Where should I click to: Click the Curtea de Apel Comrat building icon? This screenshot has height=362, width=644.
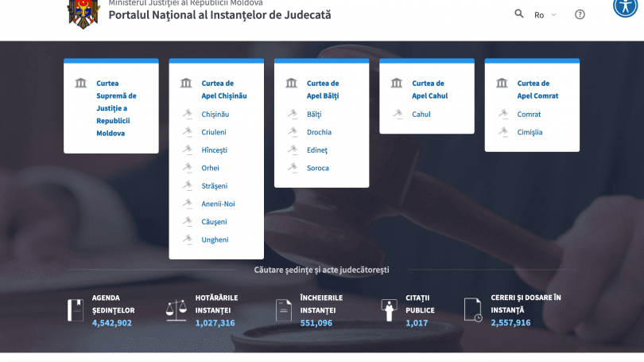[502, 83]
